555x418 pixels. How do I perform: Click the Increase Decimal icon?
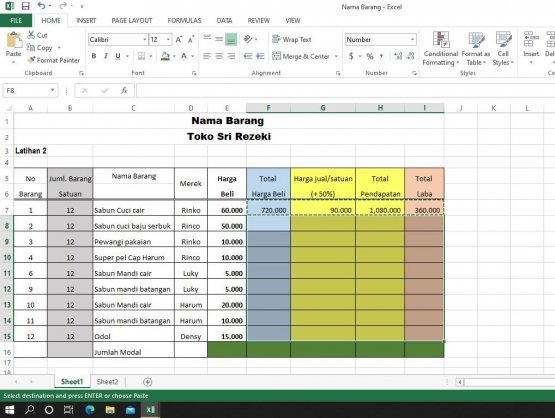tap(398, 56)
